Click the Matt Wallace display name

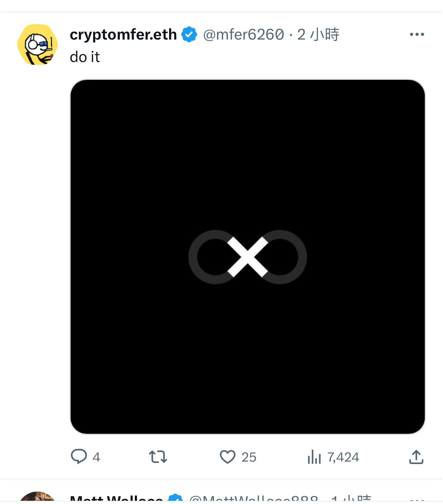point(117,499)
